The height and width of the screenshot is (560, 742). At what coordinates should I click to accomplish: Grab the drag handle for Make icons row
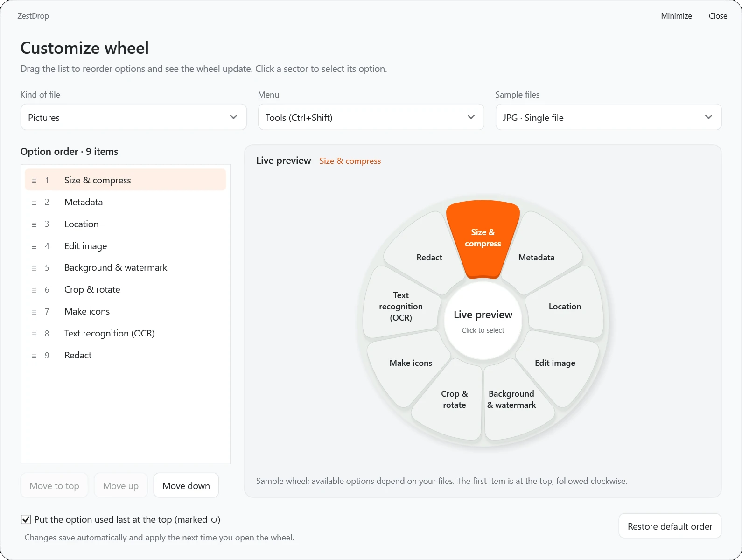(x=34, y=312)
